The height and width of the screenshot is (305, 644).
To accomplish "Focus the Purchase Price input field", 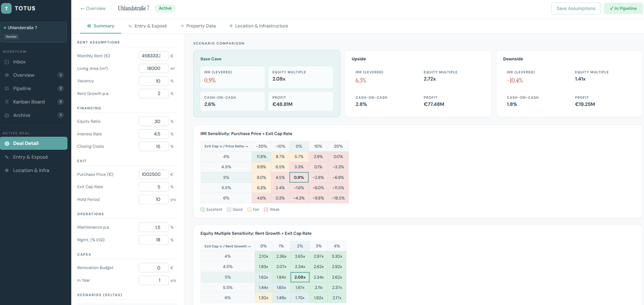I will click(x=154, y=174).
